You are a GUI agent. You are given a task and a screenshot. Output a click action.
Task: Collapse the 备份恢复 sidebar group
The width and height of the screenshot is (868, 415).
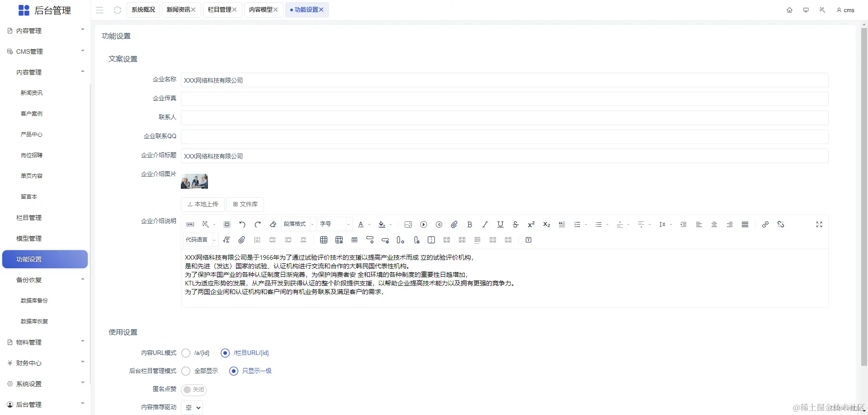pyautogui.click(x=45, y=280)
